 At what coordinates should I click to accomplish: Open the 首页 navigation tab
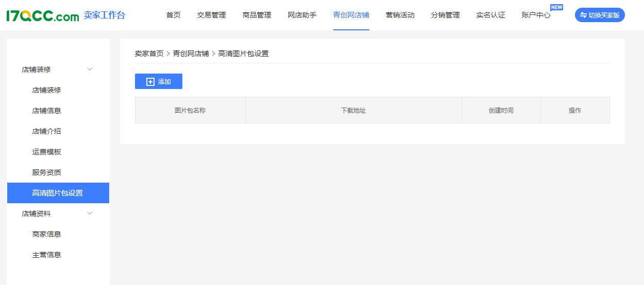point(173,15)
